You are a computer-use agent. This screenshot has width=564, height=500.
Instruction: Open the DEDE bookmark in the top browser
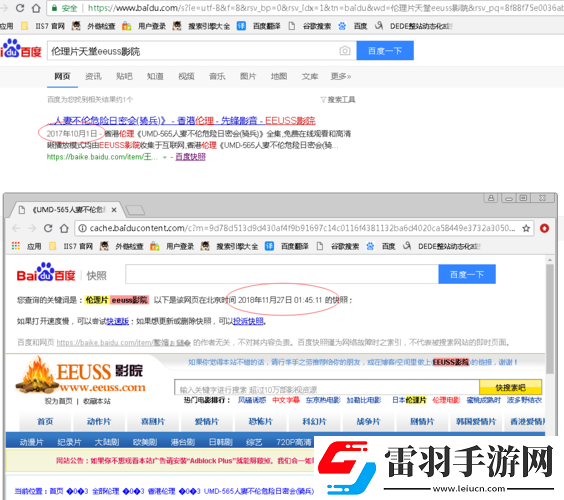[x=414, y=26]
